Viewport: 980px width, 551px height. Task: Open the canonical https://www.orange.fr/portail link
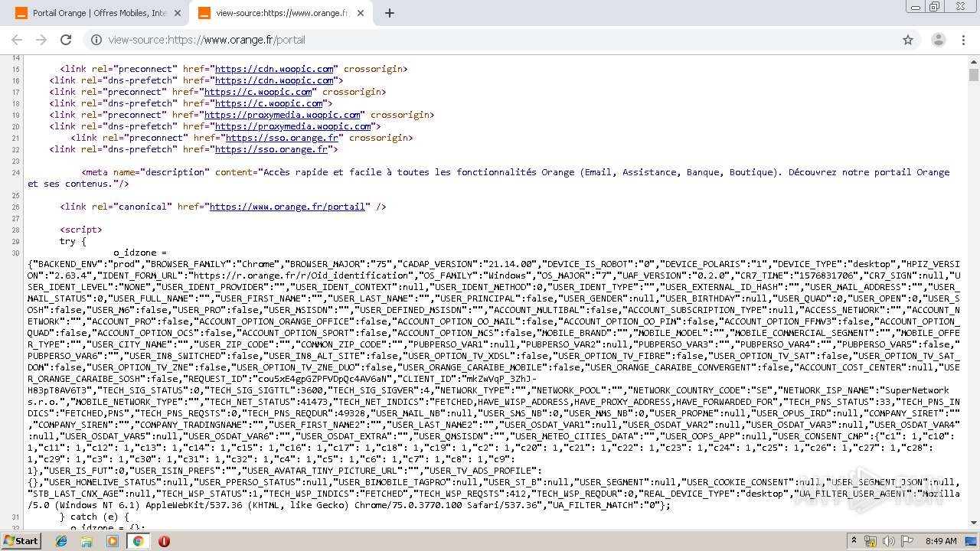click(287, 207)
